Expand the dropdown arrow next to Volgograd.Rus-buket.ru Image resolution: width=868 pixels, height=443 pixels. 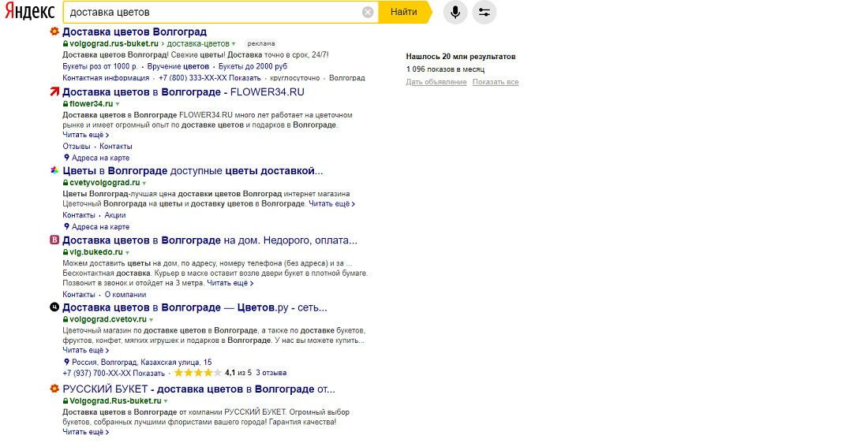(166, 401)
